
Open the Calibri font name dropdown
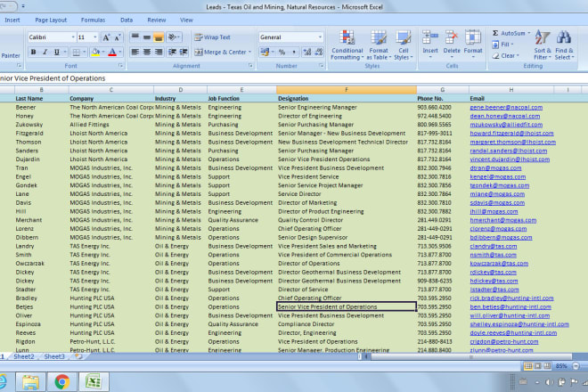73,37
